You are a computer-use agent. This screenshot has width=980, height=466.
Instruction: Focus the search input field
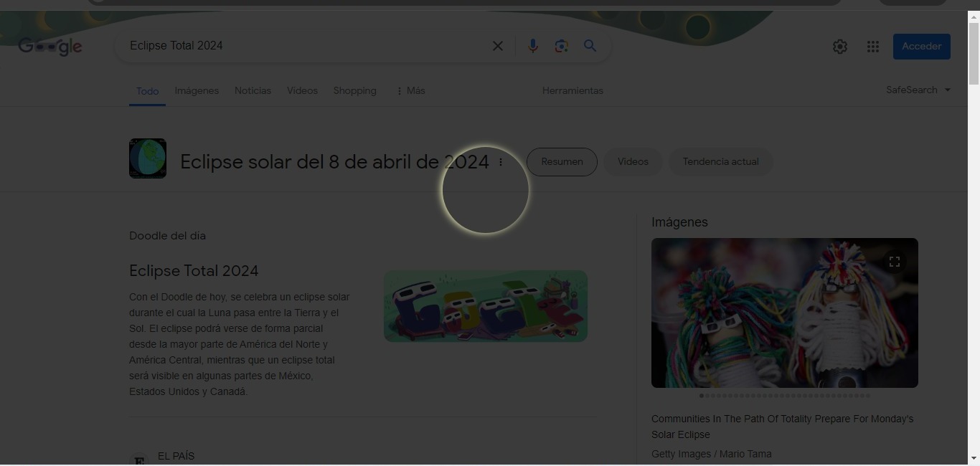[305, 46]
